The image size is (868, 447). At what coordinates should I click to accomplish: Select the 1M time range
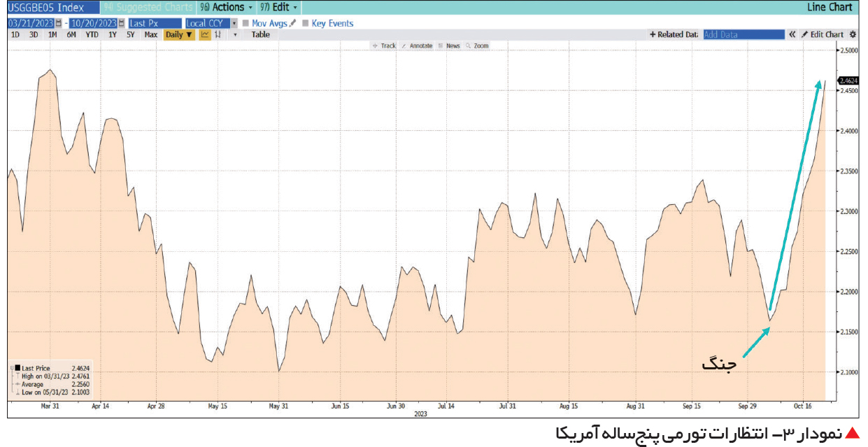52,34
